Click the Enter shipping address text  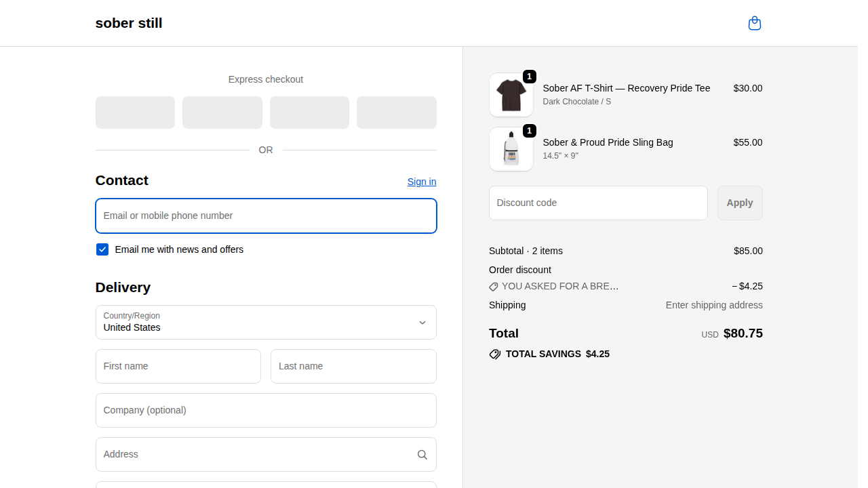[x=714, y=305]
